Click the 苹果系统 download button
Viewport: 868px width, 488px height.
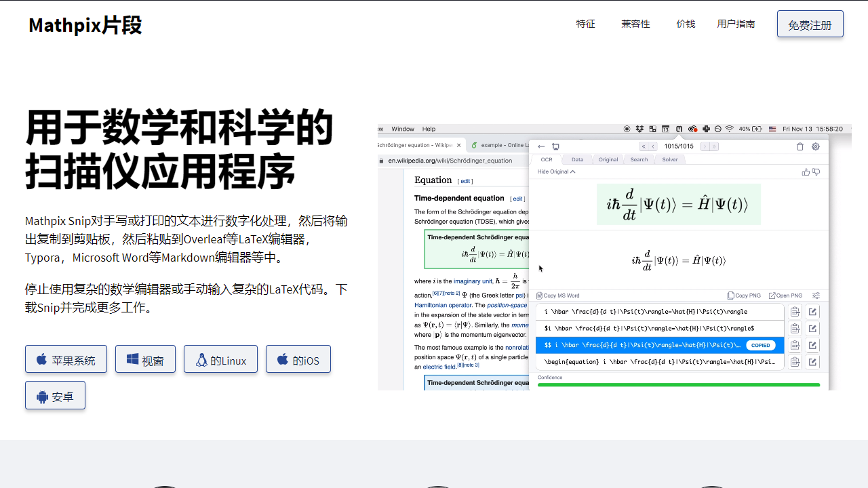click(66, 359)
